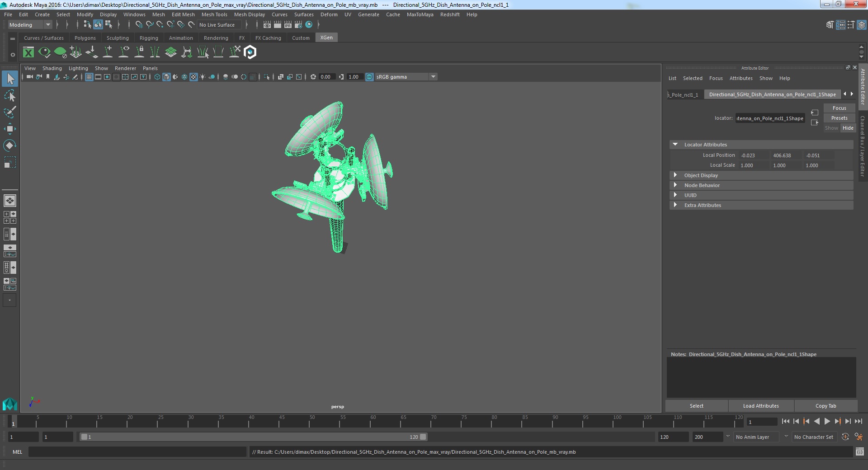Click snap to point icon
This screenshot has width=868, height=470.
160,25
